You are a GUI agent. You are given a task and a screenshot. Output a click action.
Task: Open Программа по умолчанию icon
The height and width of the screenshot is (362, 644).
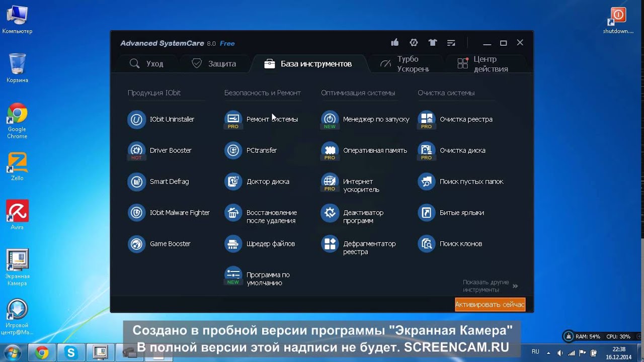click(233, 276)
